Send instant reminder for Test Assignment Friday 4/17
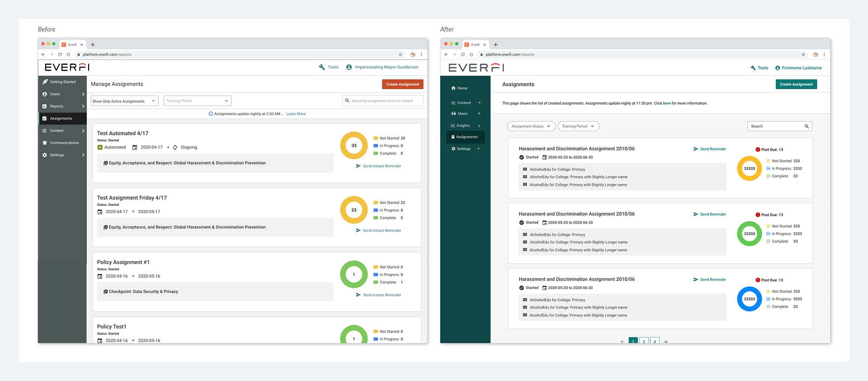 (378, 231)
